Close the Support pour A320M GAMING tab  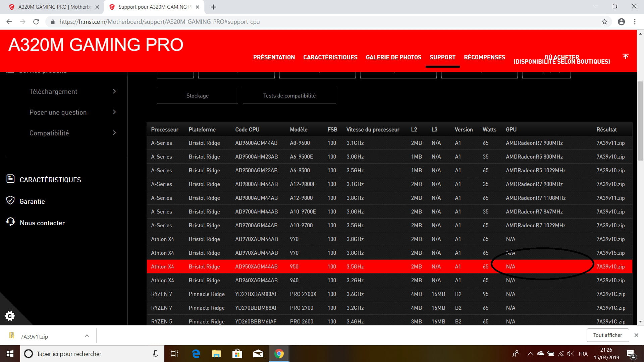[x=198, y=7]
